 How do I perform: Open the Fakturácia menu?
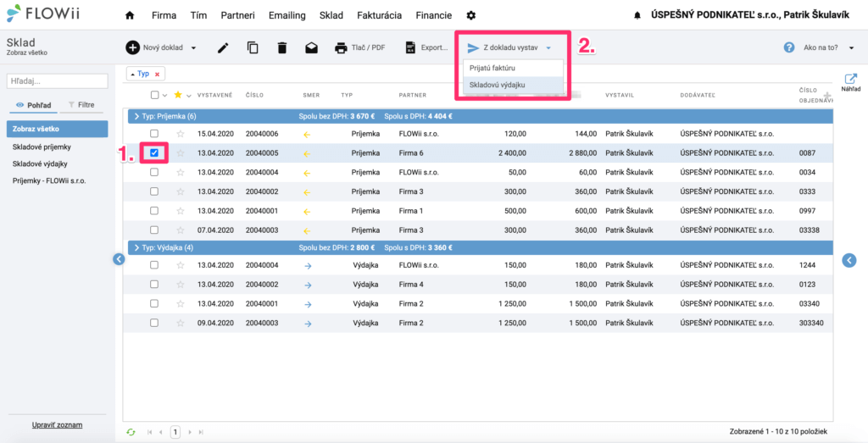coord(379,15)
